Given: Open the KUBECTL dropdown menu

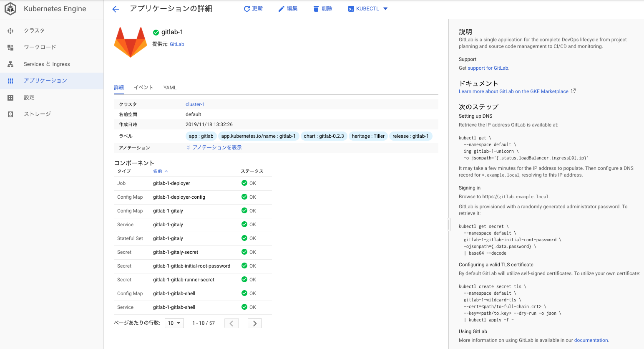Looking at the screenshot, I should coord(367,9).
